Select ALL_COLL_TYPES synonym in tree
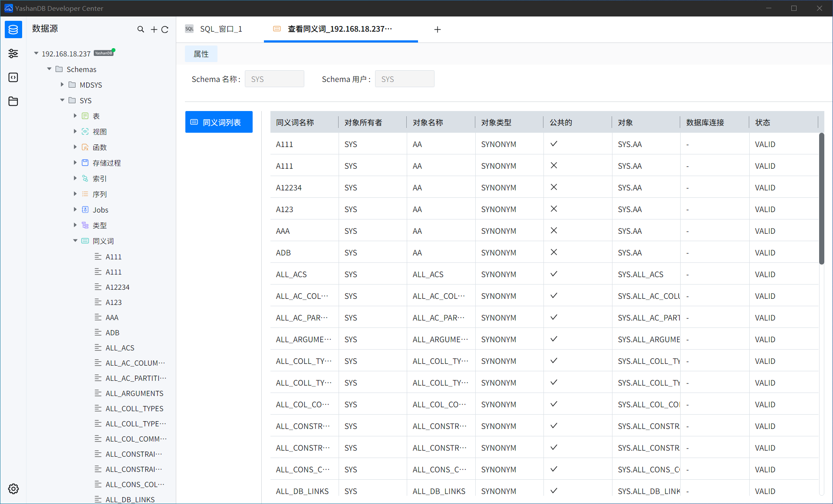Screen dimensions: 833x504 click(134, 409)
